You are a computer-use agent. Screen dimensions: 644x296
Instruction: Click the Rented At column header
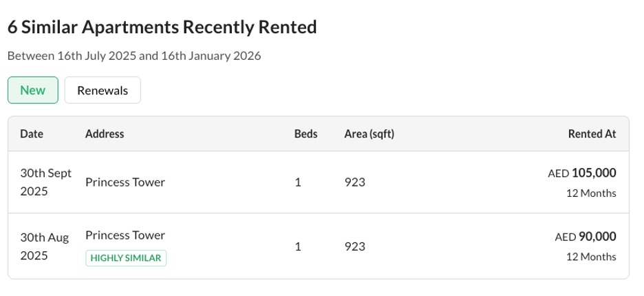[592, 134]
